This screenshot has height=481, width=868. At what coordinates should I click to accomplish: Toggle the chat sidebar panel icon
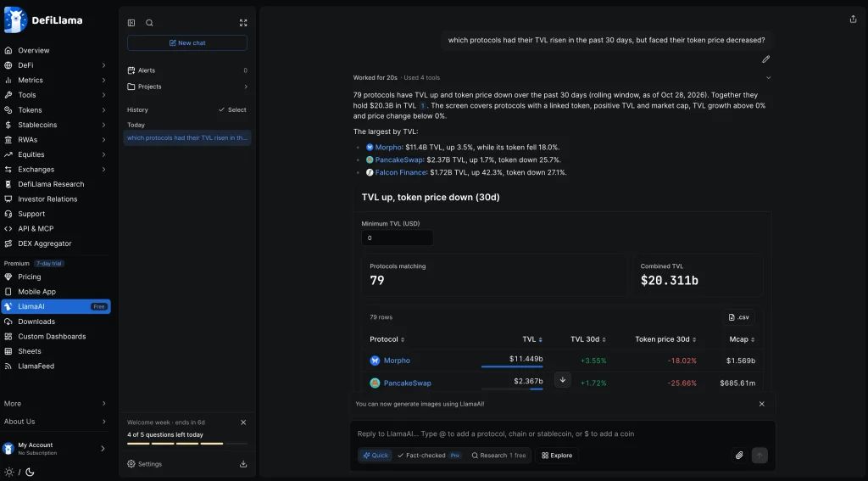click(131, 23)
